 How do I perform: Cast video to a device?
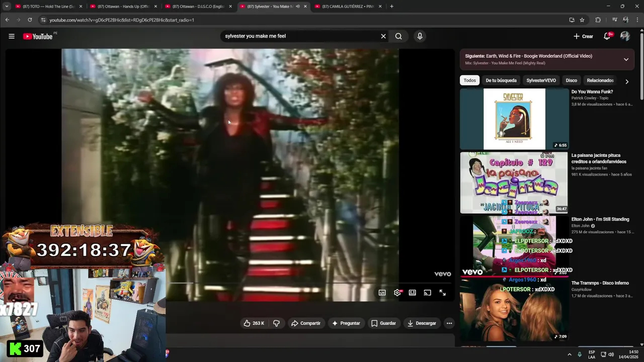click(x=427, y=293)
